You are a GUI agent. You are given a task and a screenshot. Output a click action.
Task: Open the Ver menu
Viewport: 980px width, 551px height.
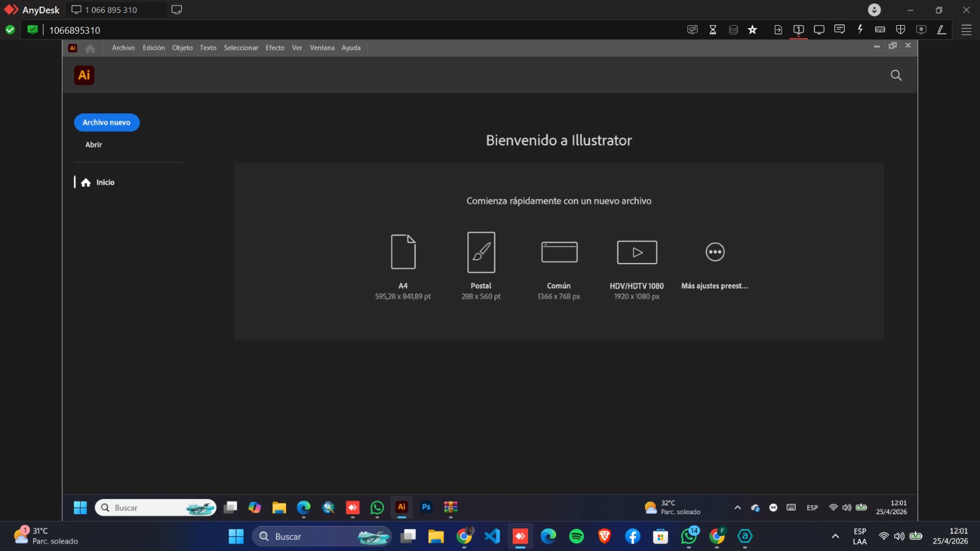coord(297,48)
